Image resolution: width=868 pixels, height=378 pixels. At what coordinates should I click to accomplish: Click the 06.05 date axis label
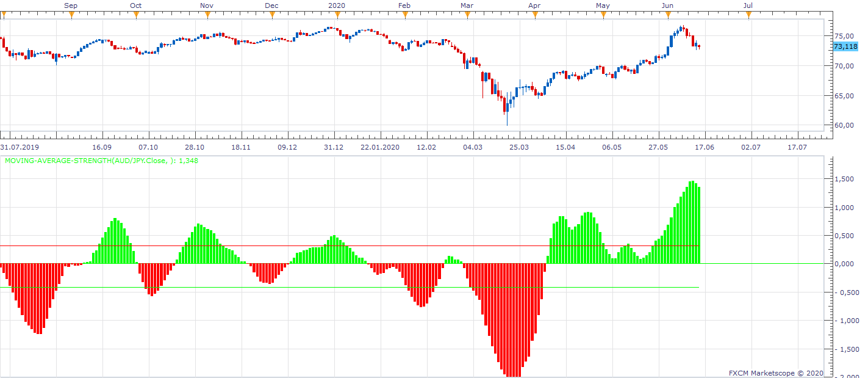pos(612,147)
